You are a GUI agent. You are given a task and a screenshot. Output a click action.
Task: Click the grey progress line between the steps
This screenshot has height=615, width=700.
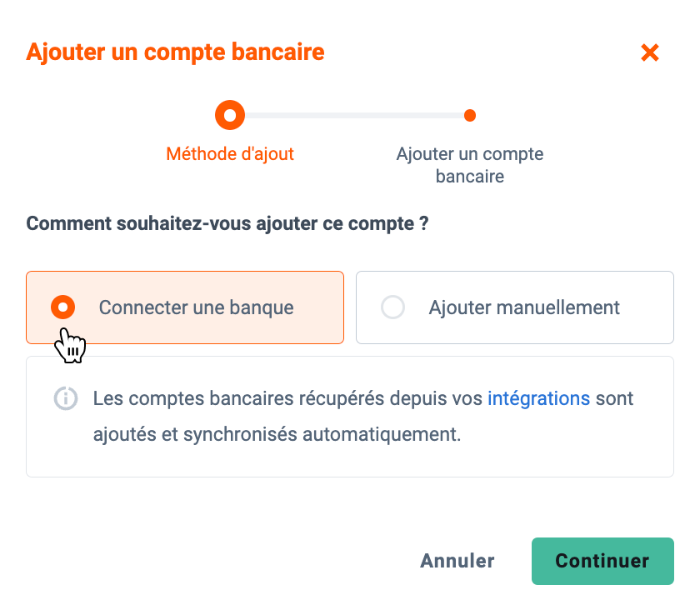354,116
